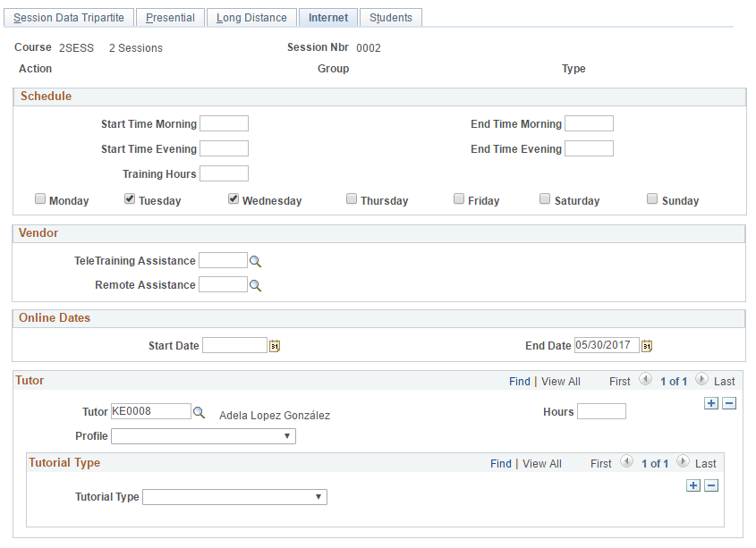Check the Monday checkbox

point(40,198)
